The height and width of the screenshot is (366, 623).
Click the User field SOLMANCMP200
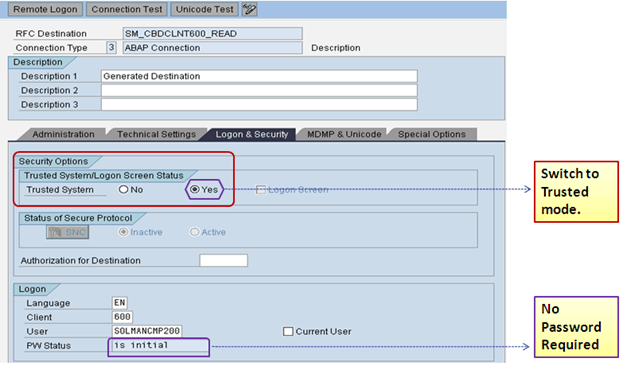click(147, 331)
